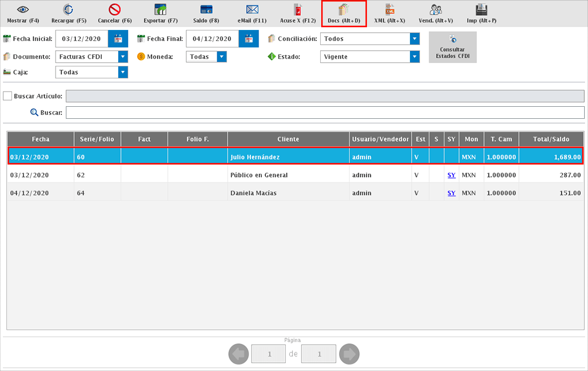588x371 pixels.
Task: Select the Público en General invoice row
Action: 259,175
